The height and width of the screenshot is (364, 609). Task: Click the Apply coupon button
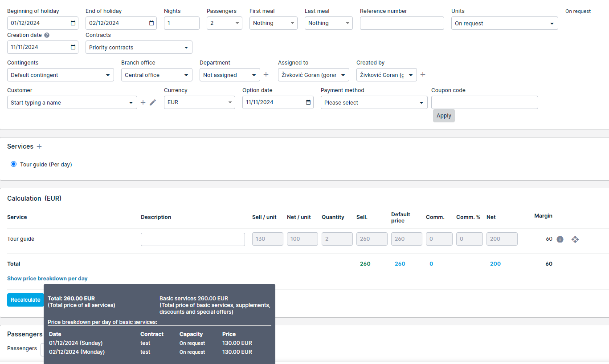click(x=444, y=116)
